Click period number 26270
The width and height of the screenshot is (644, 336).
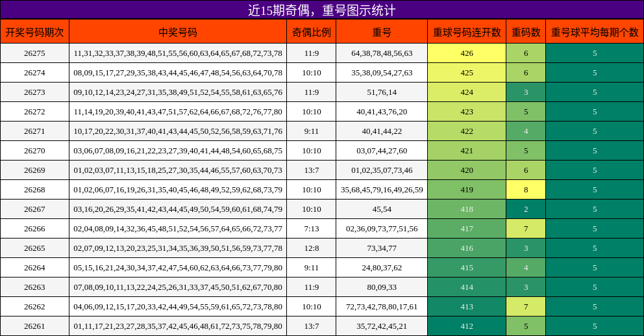(34, 151)
